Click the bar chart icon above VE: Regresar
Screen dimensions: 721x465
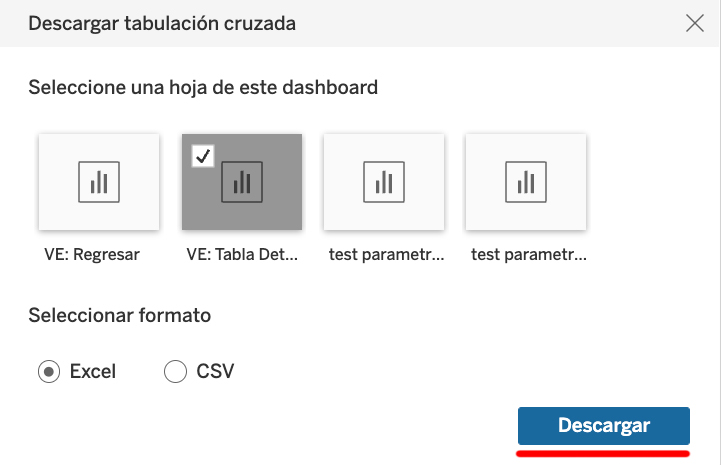[x=99, y=182]
